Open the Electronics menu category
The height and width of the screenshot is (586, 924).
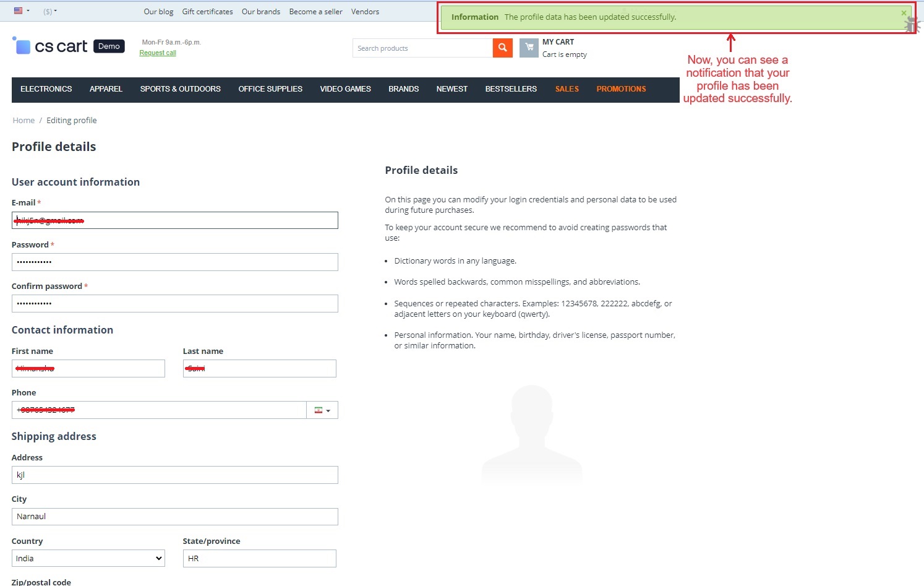click(x=46, y=89)
